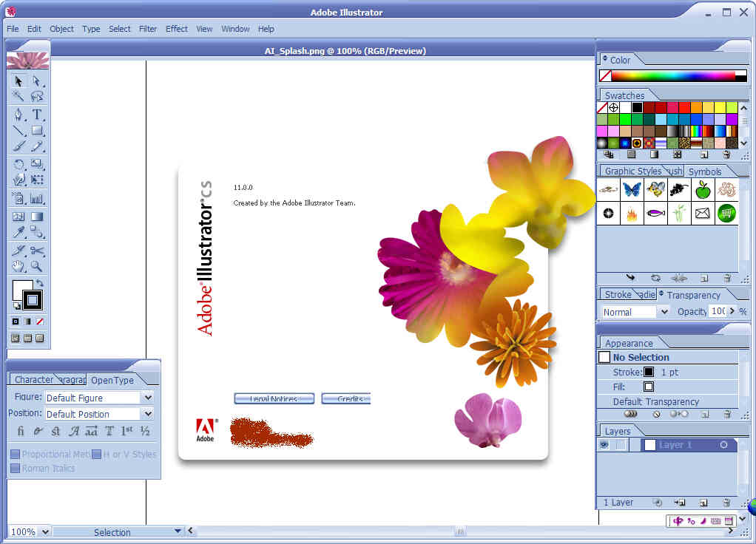
Task: Toggle visibility eye of Layer 1
Action: click(604, 445)
